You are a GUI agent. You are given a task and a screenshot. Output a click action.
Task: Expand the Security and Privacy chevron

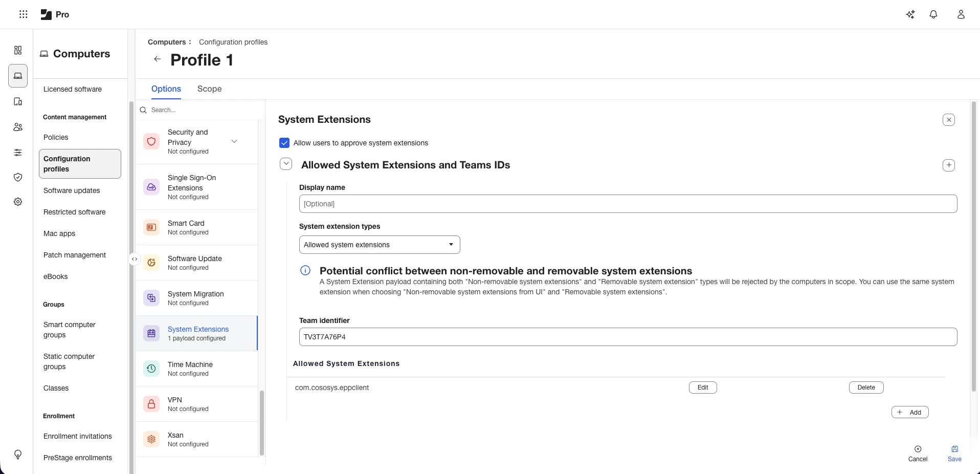click(x=234, y=141)
